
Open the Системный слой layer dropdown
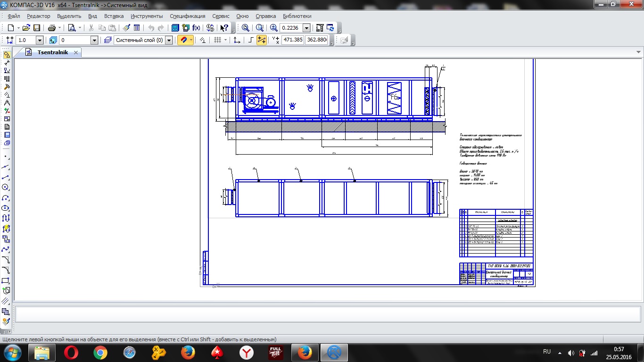(169, 40)
